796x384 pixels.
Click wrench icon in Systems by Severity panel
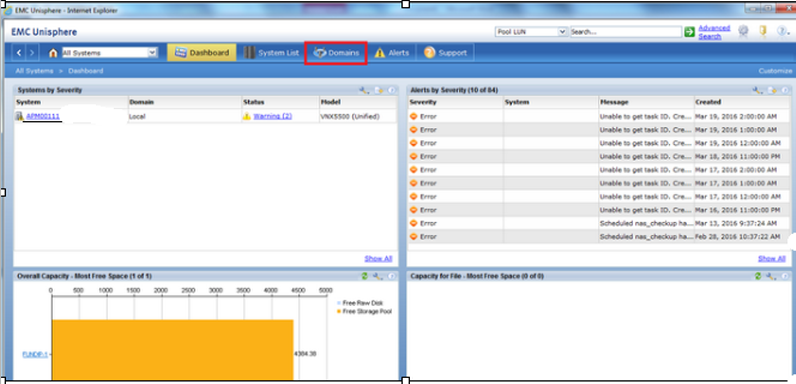[x=363, y=90]
